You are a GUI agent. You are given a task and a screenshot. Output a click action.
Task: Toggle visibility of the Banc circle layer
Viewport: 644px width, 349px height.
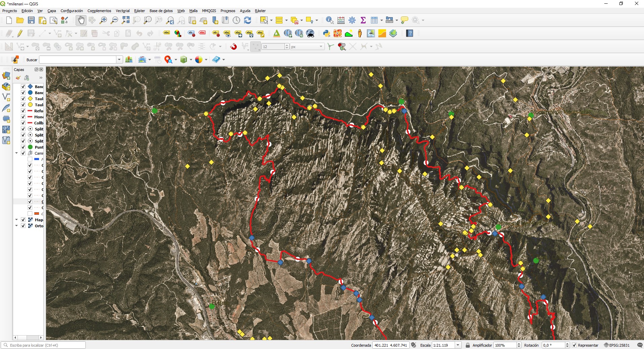pyautogui.click(x=23, y=92)
